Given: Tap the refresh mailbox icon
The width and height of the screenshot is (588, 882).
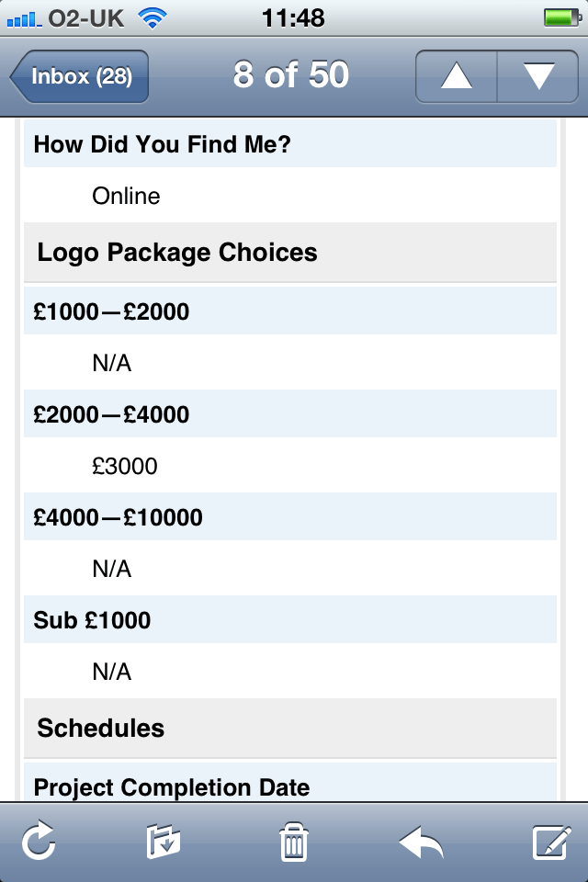Looking at the screenshot, I should tap(39, 841).
